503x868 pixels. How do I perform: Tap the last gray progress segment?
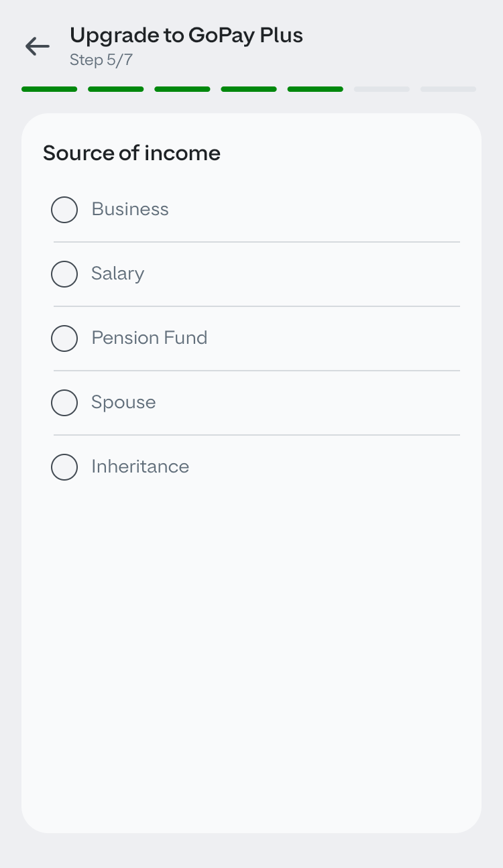tap(448, 89)
